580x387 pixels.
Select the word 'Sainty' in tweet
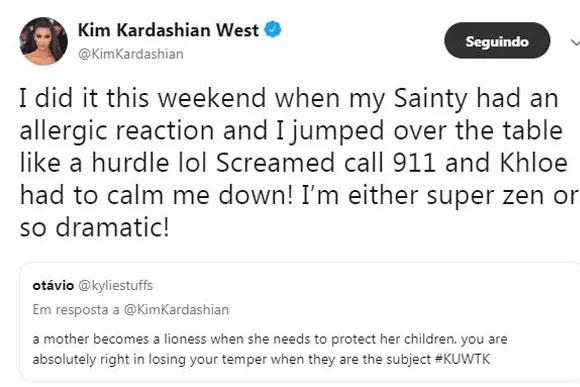(431, 99)
